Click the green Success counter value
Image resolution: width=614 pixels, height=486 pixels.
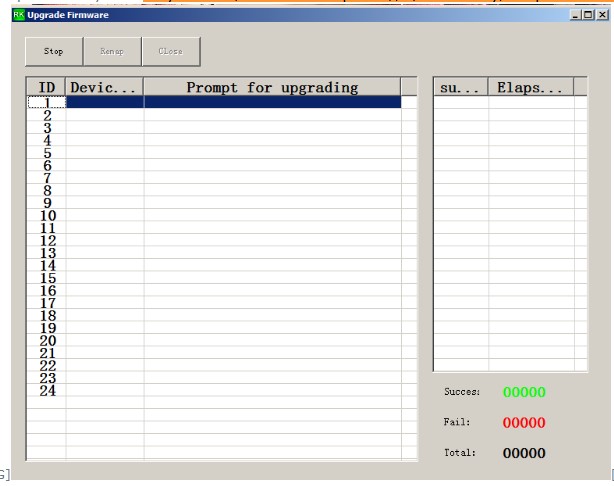523,392
